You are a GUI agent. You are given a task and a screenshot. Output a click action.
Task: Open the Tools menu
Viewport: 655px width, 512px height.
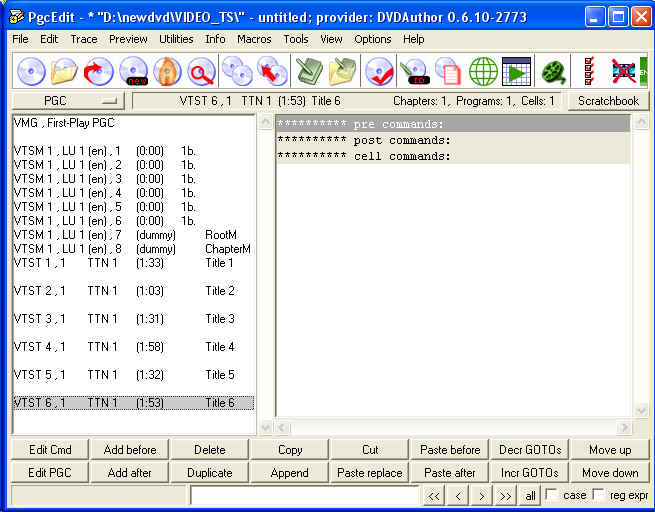tap(296, 39)
